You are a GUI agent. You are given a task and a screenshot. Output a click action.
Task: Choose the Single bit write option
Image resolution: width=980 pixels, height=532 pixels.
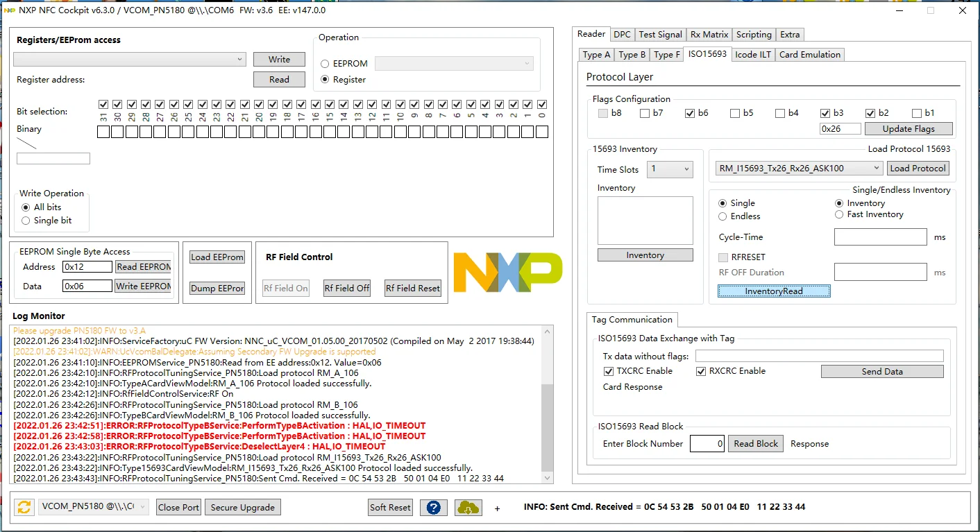coord(26,221)
